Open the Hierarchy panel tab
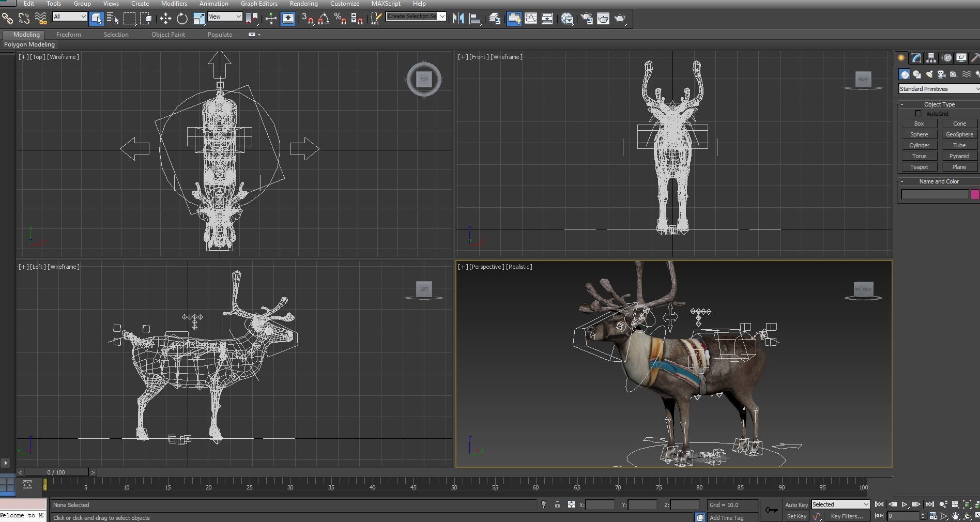Viewport: 980px width, 522px height. (931, 58)
